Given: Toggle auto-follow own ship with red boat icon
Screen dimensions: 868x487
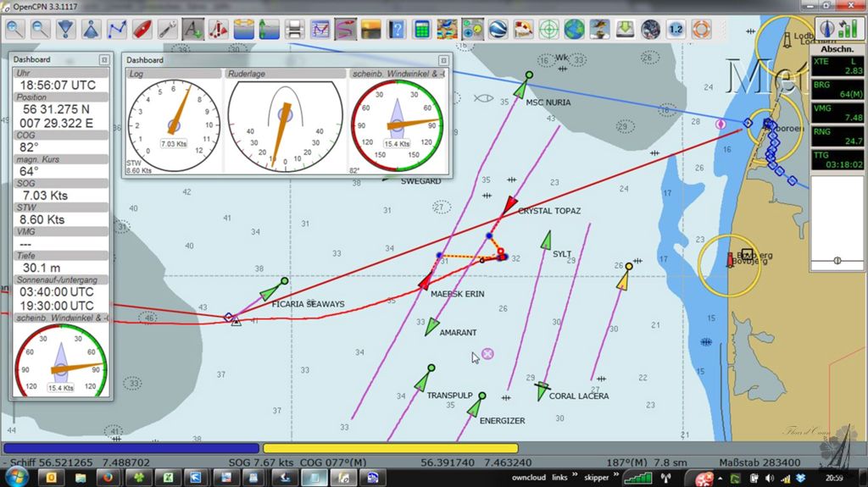Looking at the screenshot, I should (142, 29).
